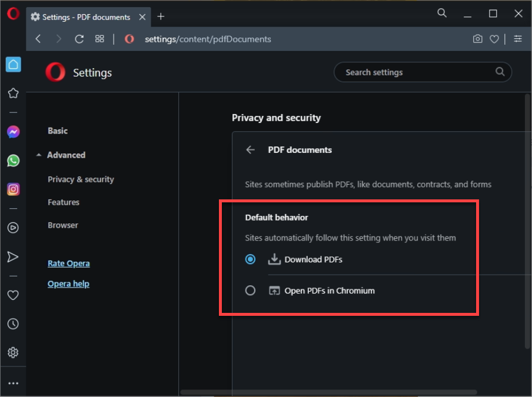Click the Rate Opera link
The width and height of the screenshot is (532, 397).
[x=69, y=263]
